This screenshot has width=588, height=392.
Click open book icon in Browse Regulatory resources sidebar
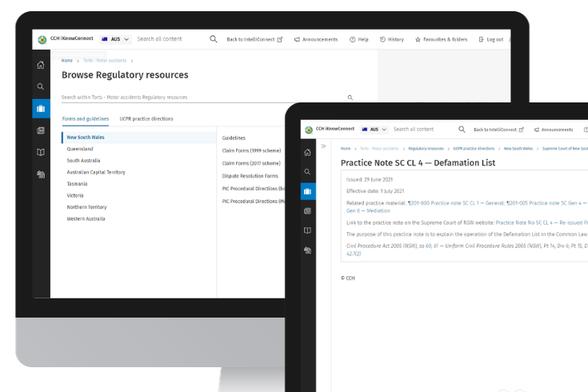point(41,152)
